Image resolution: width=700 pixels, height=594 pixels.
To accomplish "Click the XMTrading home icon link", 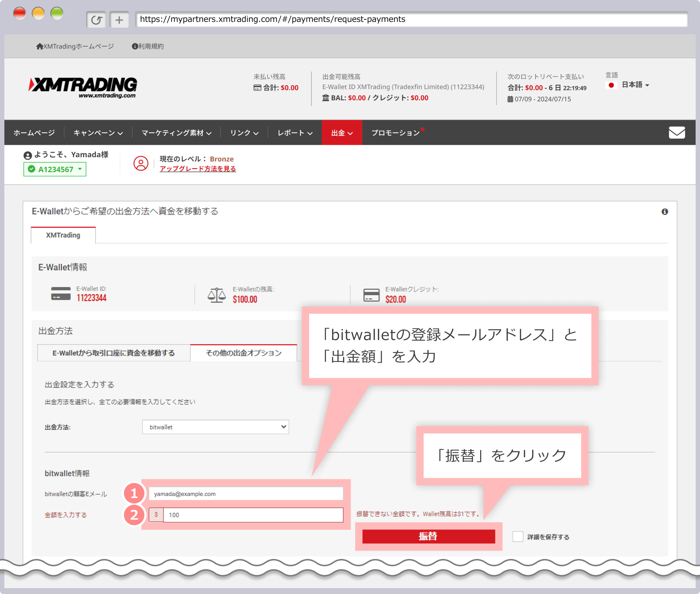I will [39, 46].
